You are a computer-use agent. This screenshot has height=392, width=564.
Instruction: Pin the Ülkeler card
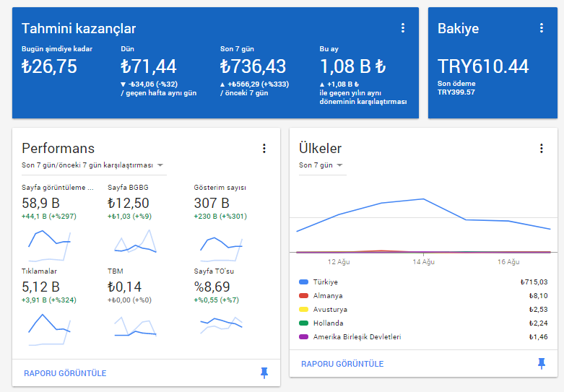[542, 364]
